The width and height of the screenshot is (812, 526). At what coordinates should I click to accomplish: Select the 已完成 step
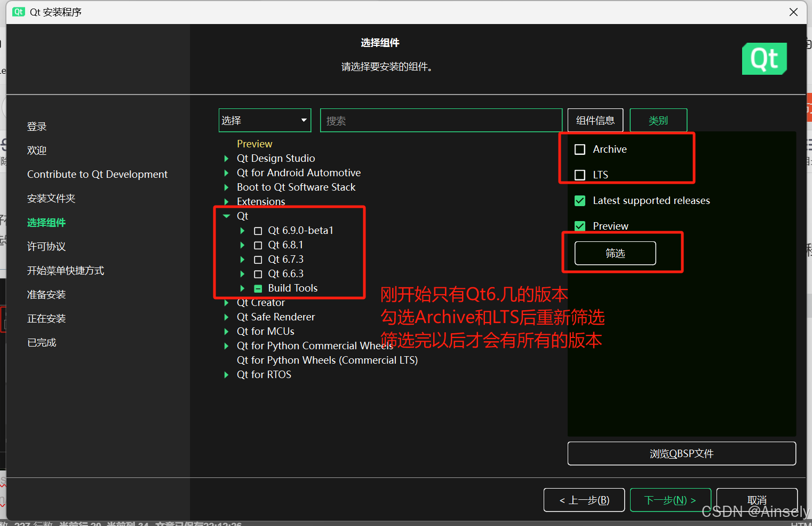click(x=42, y=343)
